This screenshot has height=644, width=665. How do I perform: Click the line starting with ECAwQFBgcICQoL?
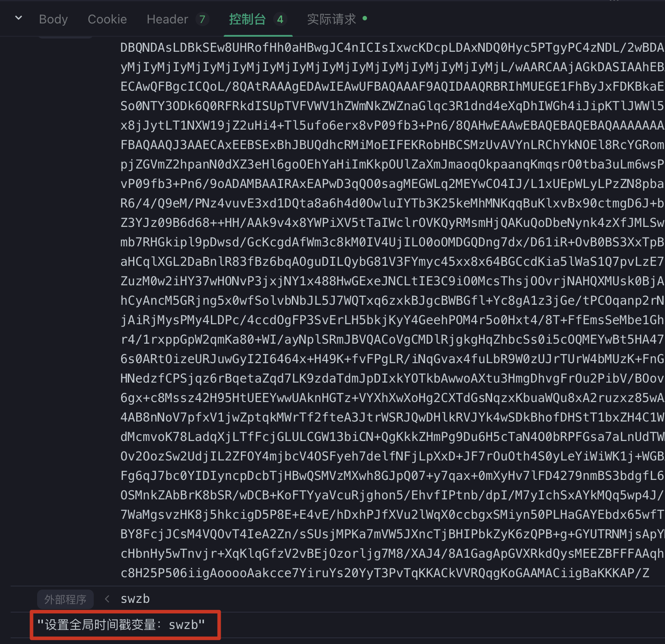[392, 87]
